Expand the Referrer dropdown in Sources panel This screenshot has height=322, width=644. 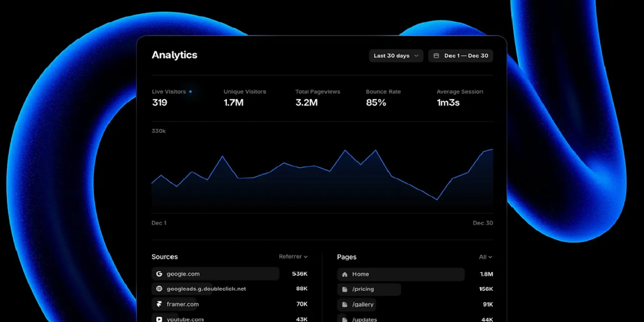(x=293, y=256)
